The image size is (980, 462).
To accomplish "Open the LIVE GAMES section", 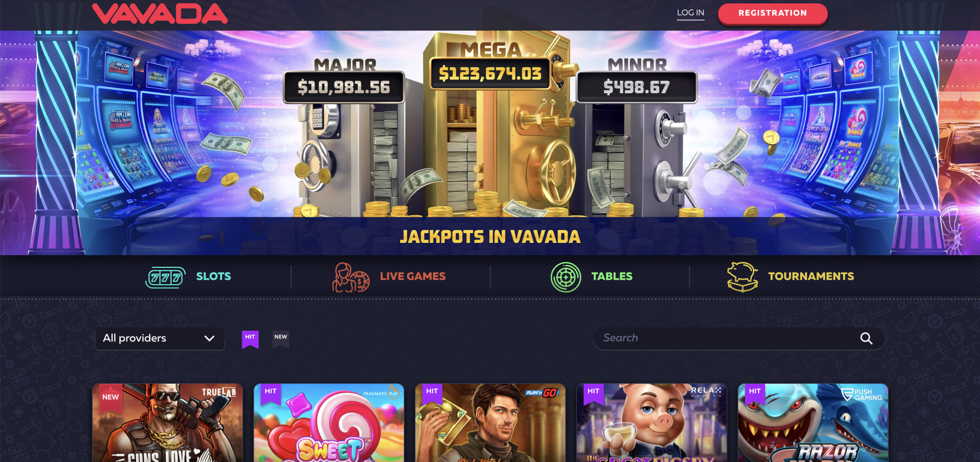I will coord(413,276).
